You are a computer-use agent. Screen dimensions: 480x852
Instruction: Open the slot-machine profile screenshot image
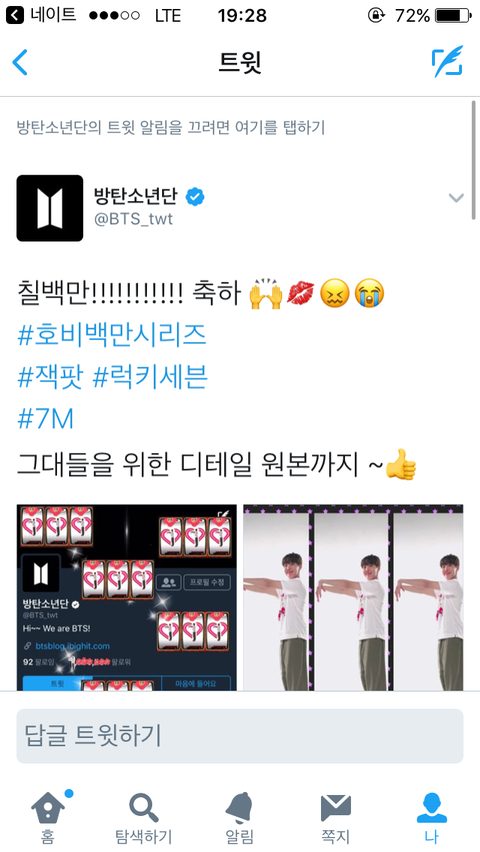pyautogui.click(x=127, y=597)
